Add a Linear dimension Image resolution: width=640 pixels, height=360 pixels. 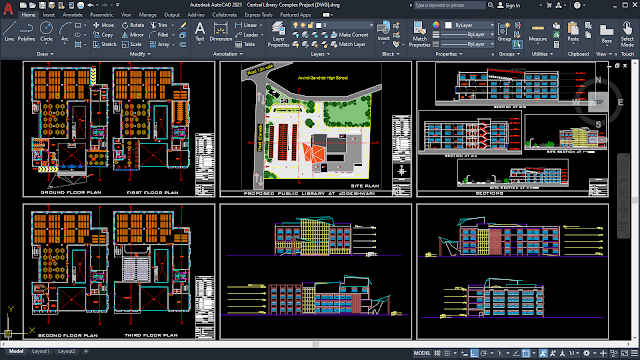pos(246,25)
